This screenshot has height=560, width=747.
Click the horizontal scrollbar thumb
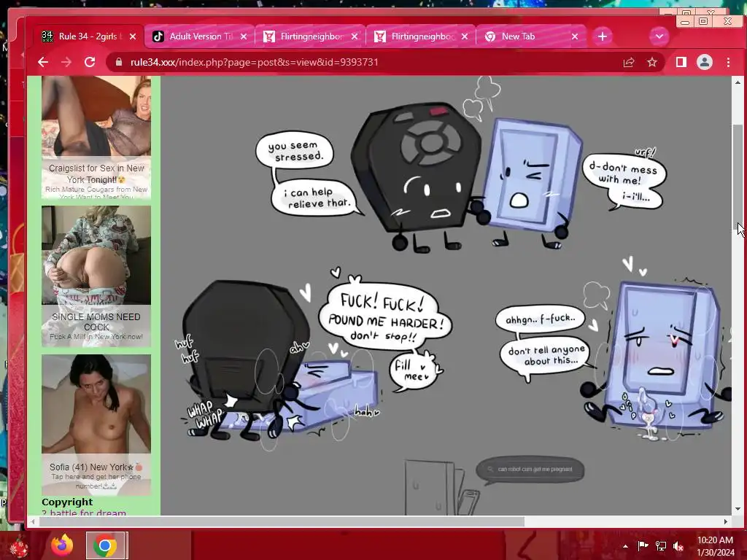[x=282, y=521]
